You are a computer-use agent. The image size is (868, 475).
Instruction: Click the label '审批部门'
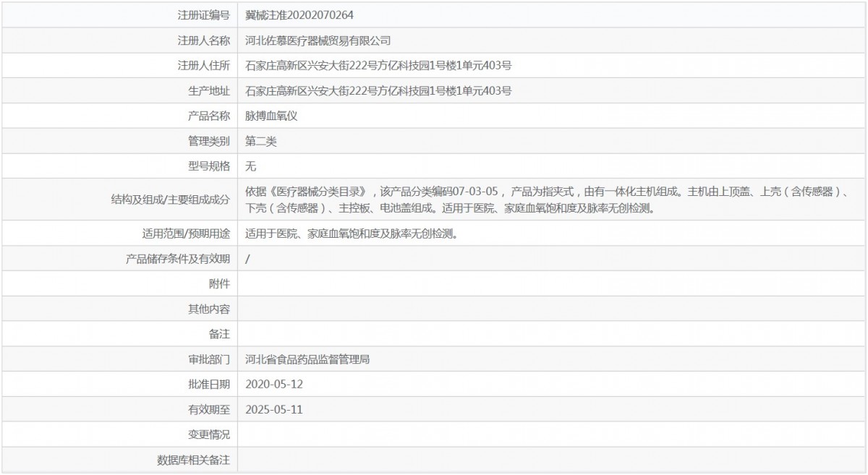point(209,359)
